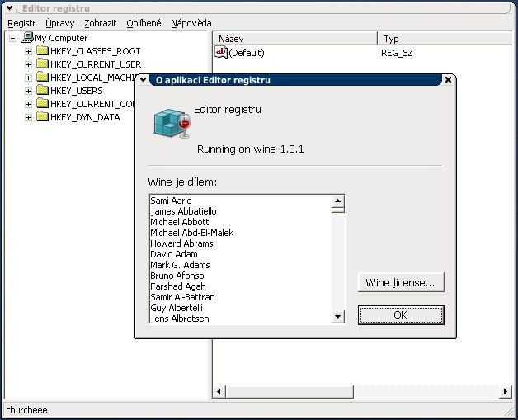Expand the HKEY_LOCAL_MACHINE key

[x=28, y=78]
